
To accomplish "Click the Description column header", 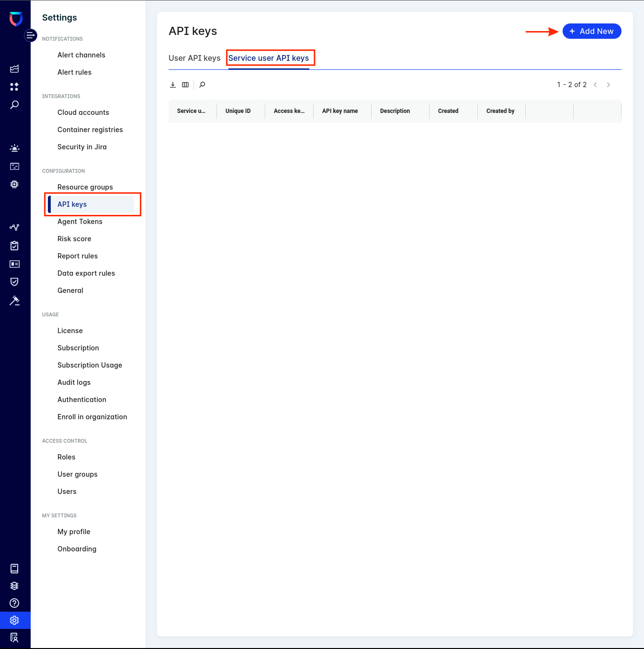I will (395, 111).
